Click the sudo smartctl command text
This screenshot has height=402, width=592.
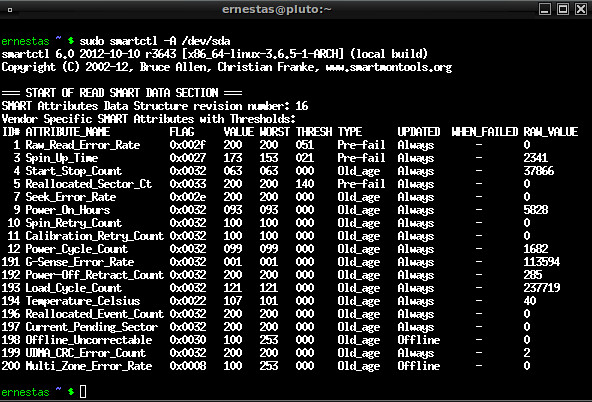coord(118,41)
